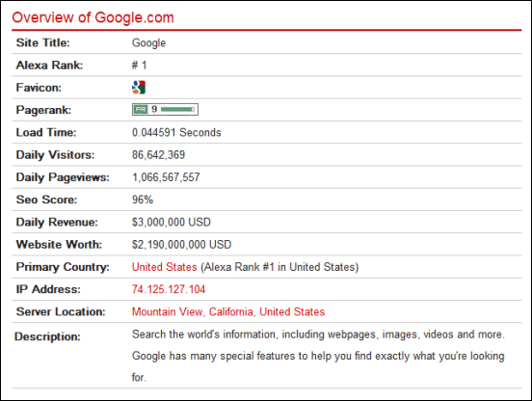Open the IP address 74.125.127.104 link

[169, 289]
